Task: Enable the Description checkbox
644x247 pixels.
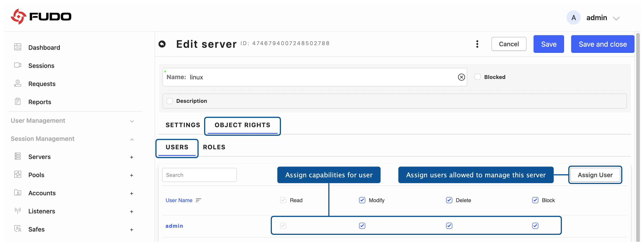Action: pyautogui.click(x=170, y=101)
